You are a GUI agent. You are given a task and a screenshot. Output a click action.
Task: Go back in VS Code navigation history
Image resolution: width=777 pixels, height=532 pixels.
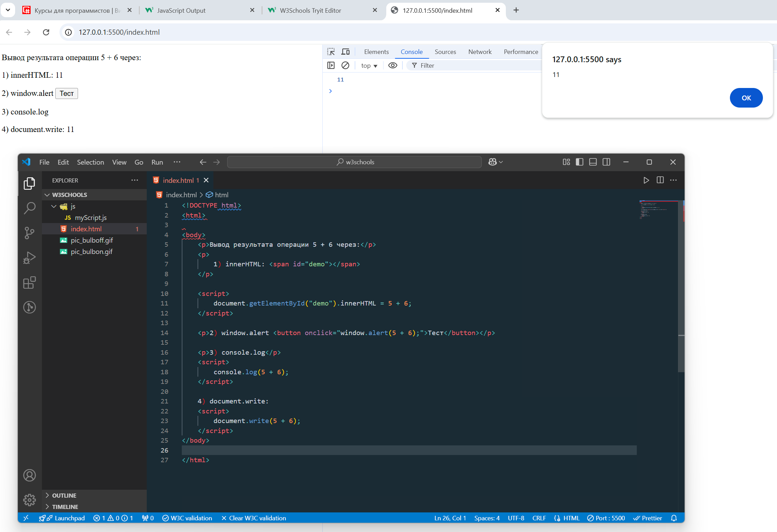coord(203,162)
